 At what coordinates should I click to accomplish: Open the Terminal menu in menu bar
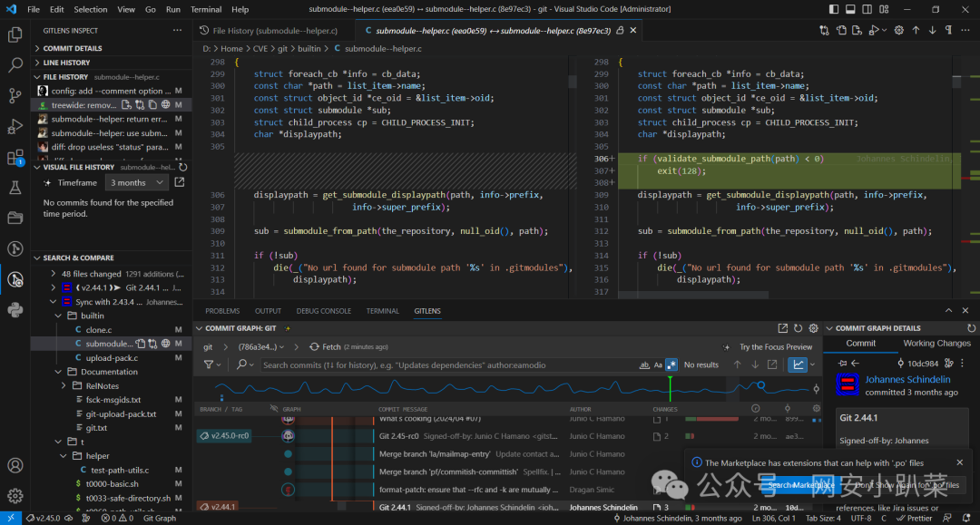pos(205,9)
